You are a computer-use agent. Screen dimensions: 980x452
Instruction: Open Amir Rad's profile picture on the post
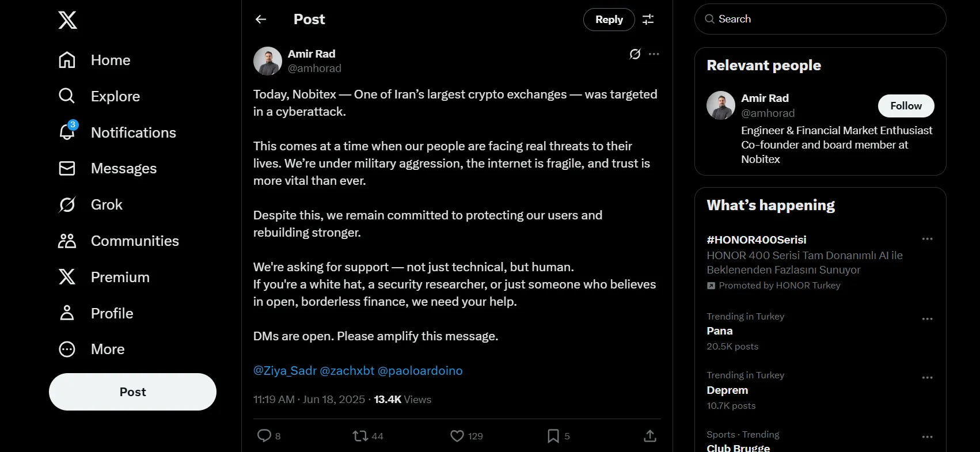point(268,61)
